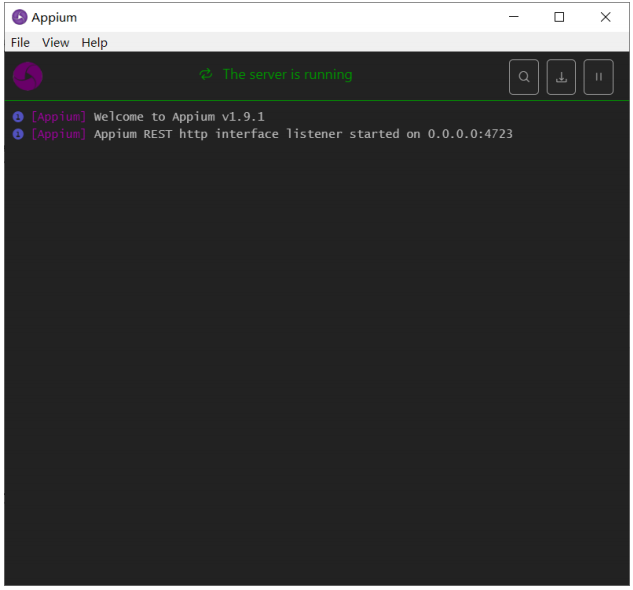Click the green refresh arrows status icon
The image size is (633, 590).
pos(206,74)
